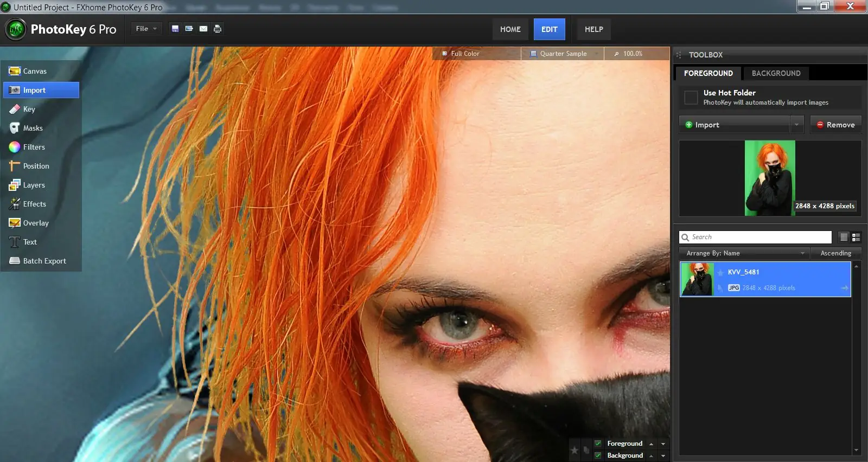Select the FOREGROUND toolbox tab
868x462 pixels.
709,73
